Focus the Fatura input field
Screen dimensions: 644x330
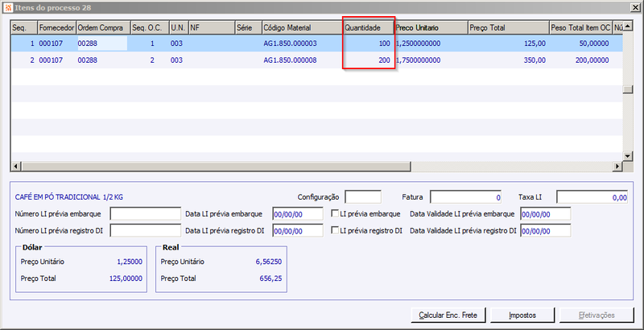tap(466, 197)
